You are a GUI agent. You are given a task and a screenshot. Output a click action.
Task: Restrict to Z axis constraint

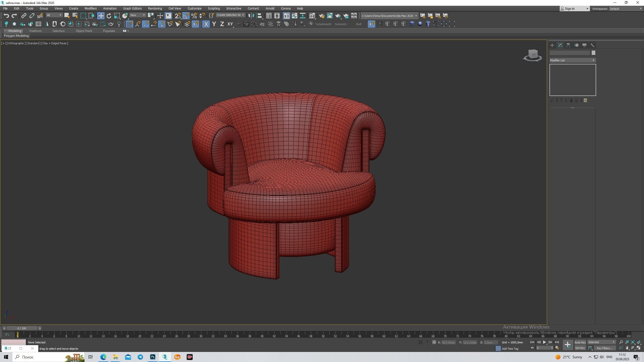pos(222,24)
